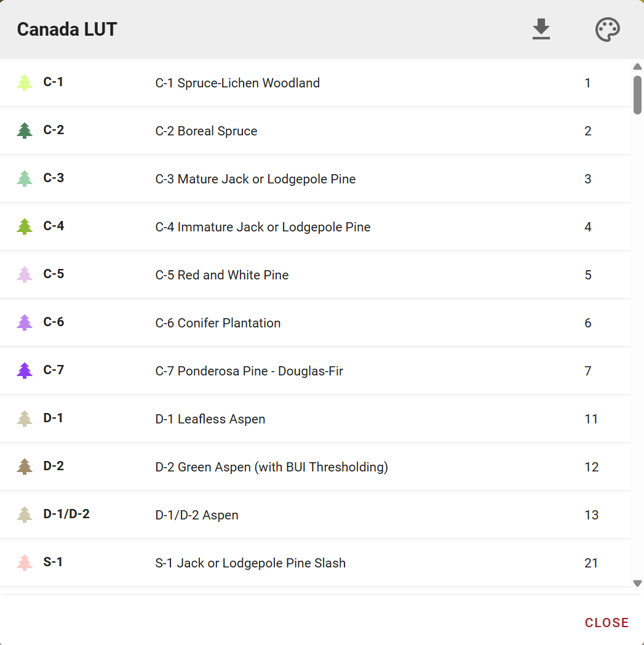Screen dimensions: 644x645
Task: Click the C-7 Ponderosa Pine - Douglas-Fir text
Action: click(249, 371)
